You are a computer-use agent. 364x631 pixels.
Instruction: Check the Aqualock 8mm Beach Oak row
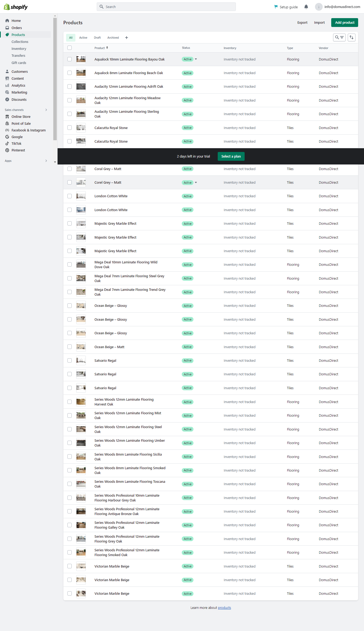[70, 73]
